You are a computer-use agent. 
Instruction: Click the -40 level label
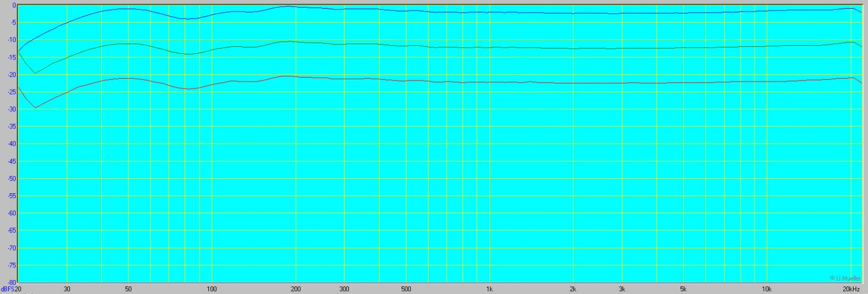click(10, 144)
